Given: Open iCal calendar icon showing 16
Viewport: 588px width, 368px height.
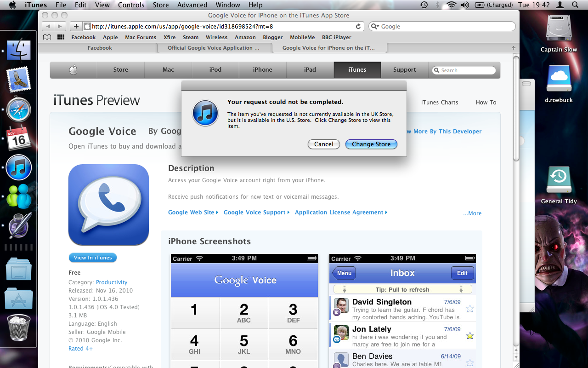Looking at the screenshot, I should point(19,138).
